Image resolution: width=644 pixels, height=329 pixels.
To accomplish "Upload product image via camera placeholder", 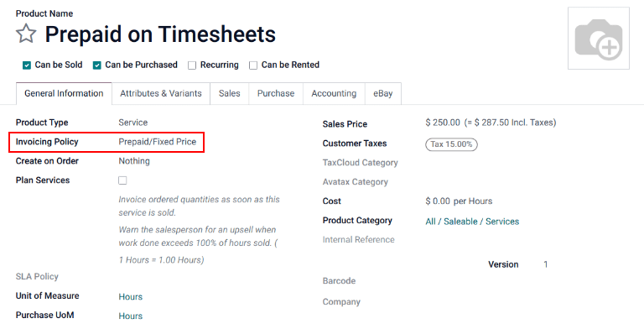I will pyautogui.click(x=599, y=39).
